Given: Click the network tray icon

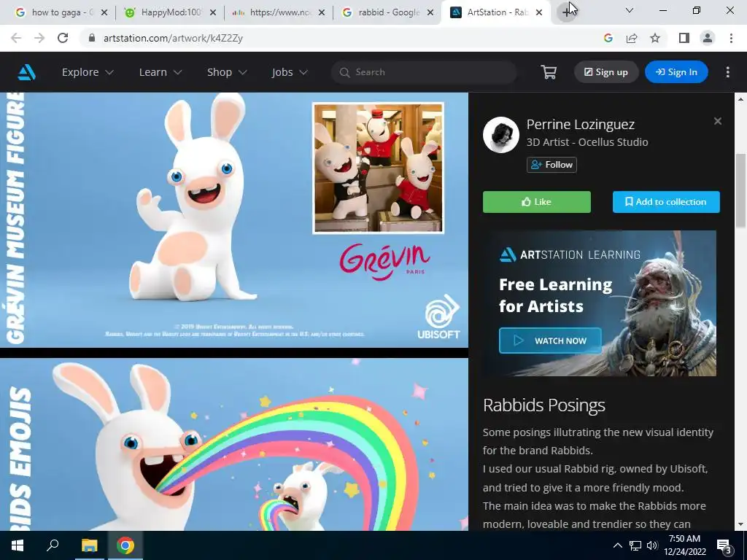Looking at the screenshot, I should [635, 545].
